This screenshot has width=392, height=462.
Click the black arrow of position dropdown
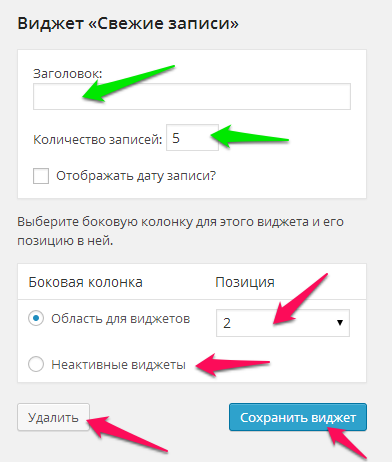click(x=340, y=323)
